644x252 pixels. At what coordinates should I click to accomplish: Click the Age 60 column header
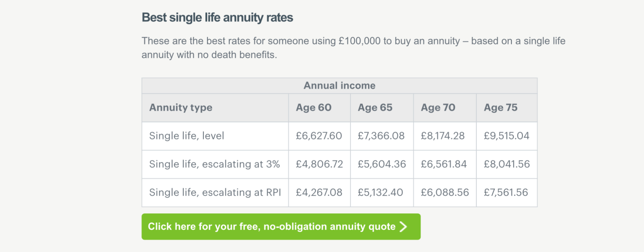coord(314,108)
